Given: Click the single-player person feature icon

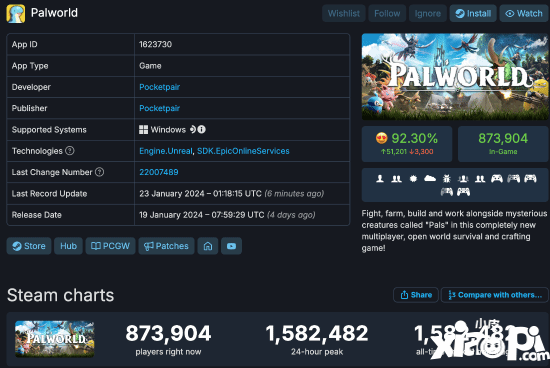Looking at the screenshot, I should [x=380, y=179].
